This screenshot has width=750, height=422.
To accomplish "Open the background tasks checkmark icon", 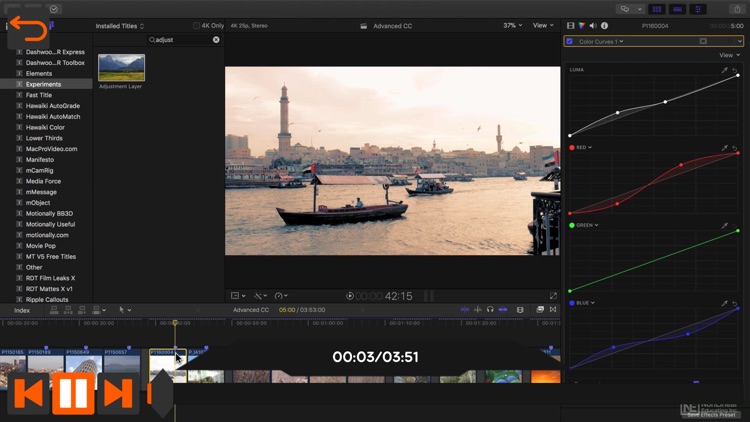I will click(54, 9).
